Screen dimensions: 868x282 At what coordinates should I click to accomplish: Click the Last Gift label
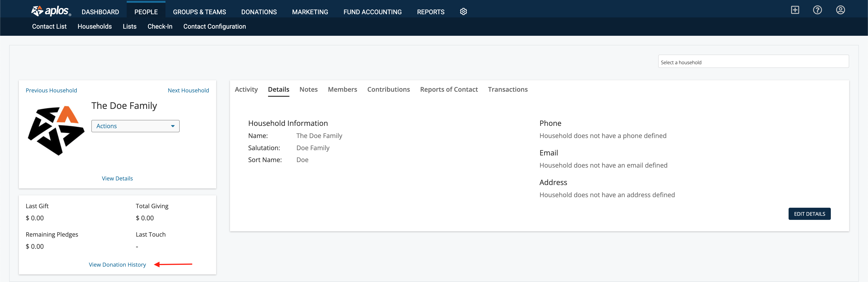[x=37, y=206]
